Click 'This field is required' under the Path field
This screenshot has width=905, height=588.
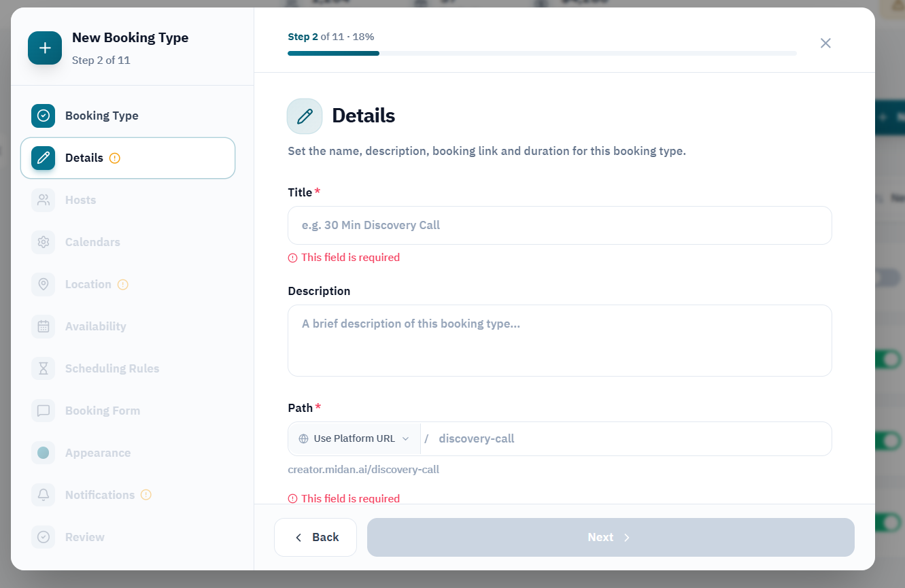350,499
